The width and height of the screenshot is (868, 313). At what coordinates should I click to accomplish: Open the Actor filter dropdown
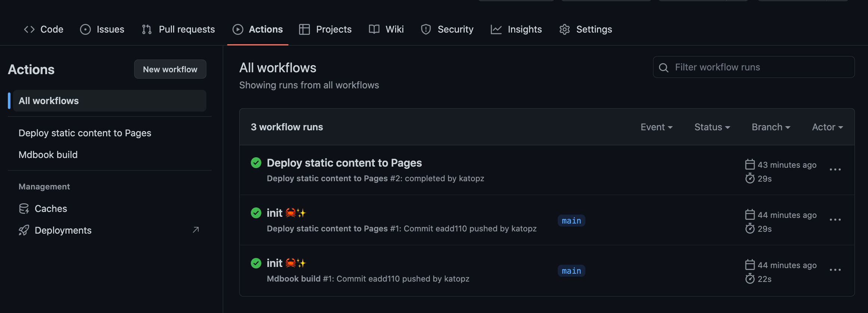827,127
